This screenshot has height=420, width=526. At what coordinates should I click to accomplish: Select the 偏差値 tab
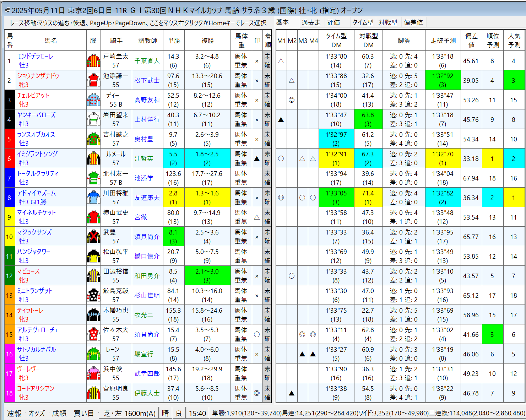413,22
